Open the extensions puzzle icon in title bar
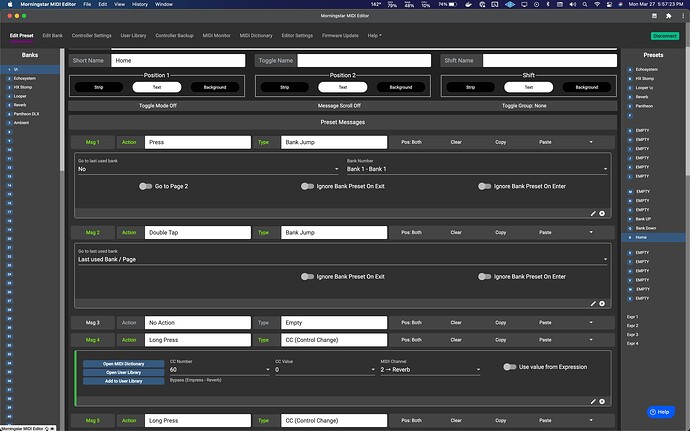 [668, 16]
